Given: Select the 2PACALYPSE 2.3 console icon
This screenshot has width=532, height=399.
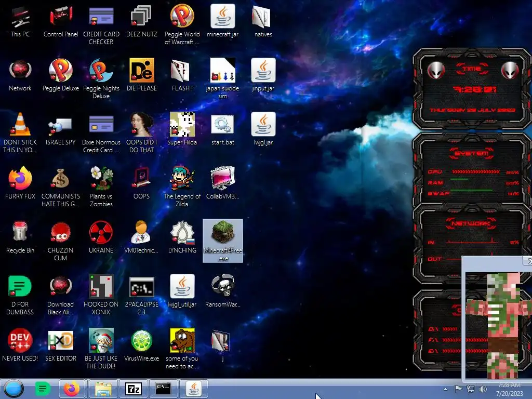Looking at the screenshot, I should click(141, 287).
